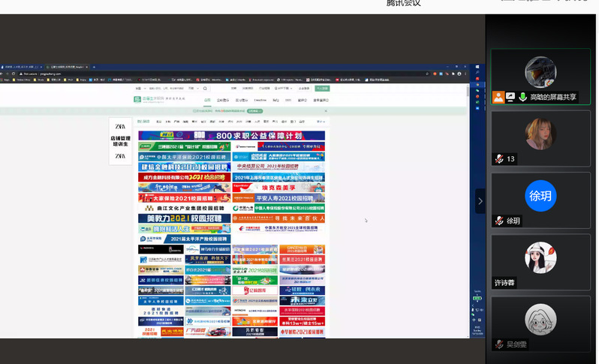Open the 未来立现 banner
This screenshot has width=599, height=364.
click(303, 301)
